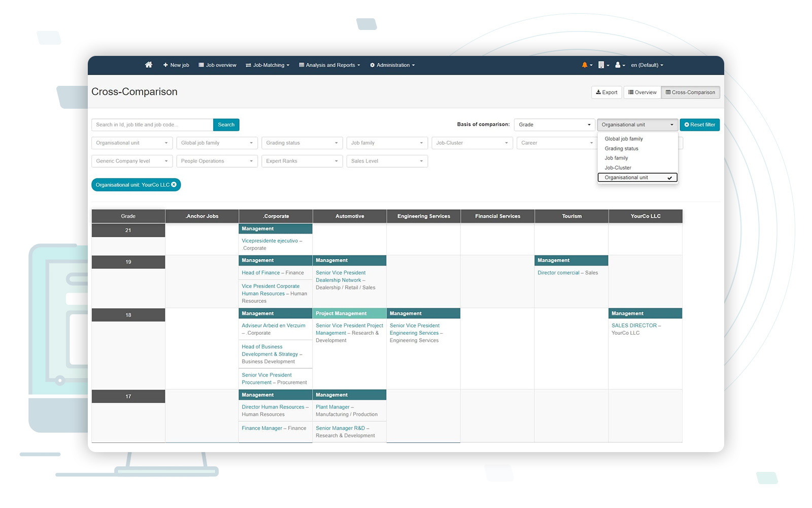812x508 pixels.
Task: Remove the YourCo LLC filter tag
Action: pos(174,185)
